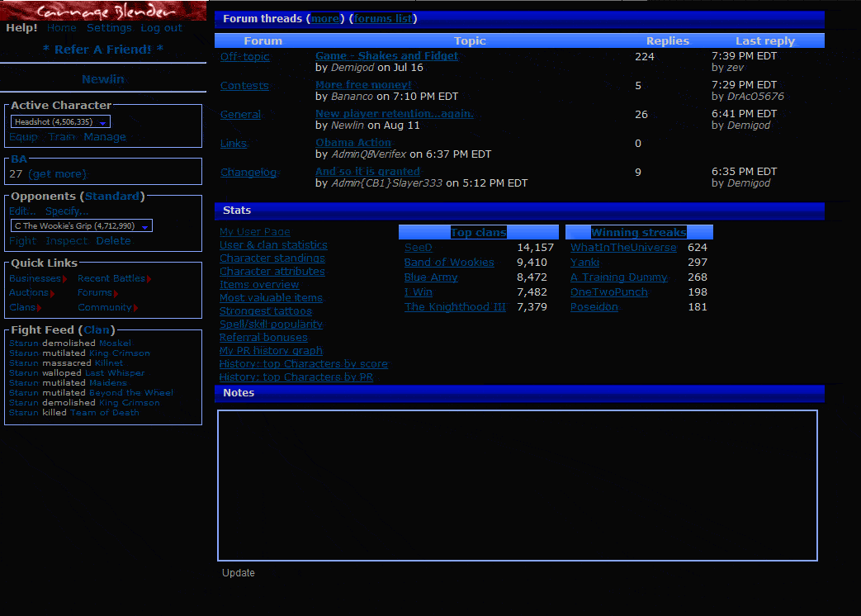
Task: Open WhatInTheUniverse streak link
Action: point(623,248)
